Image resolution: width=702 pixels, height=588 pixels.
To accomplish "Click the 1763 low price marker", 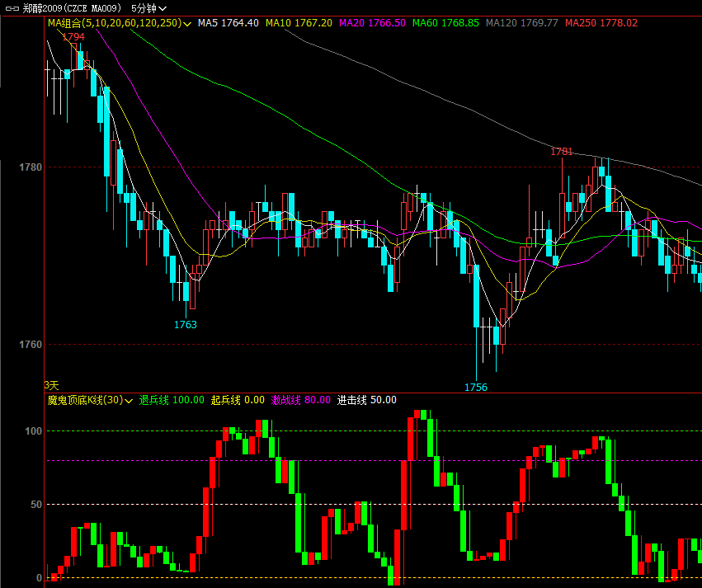I will (186, 324).
